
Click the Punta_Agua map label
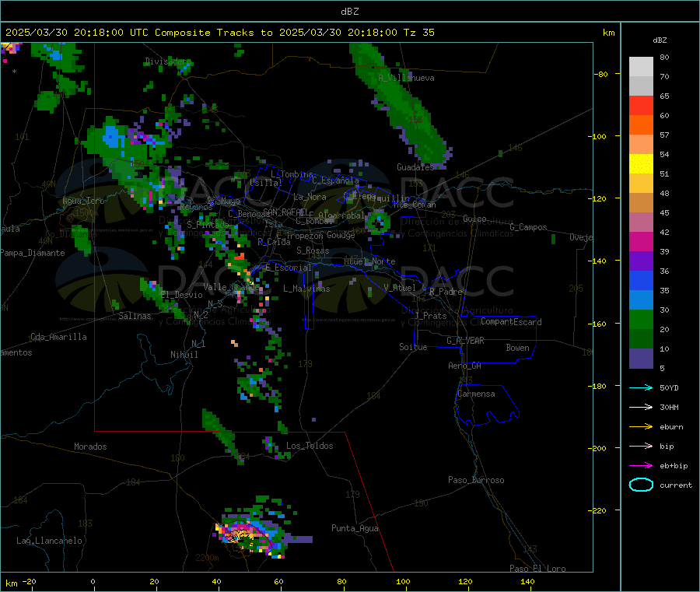coord(355,528)
